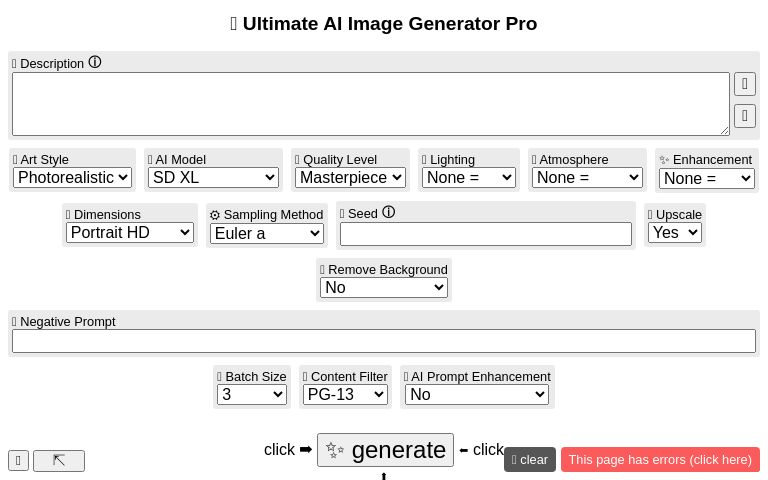The height and width of the screenshot is (480, 768).
Task: Click the info icon beside Description label
Action: (95, 62)
